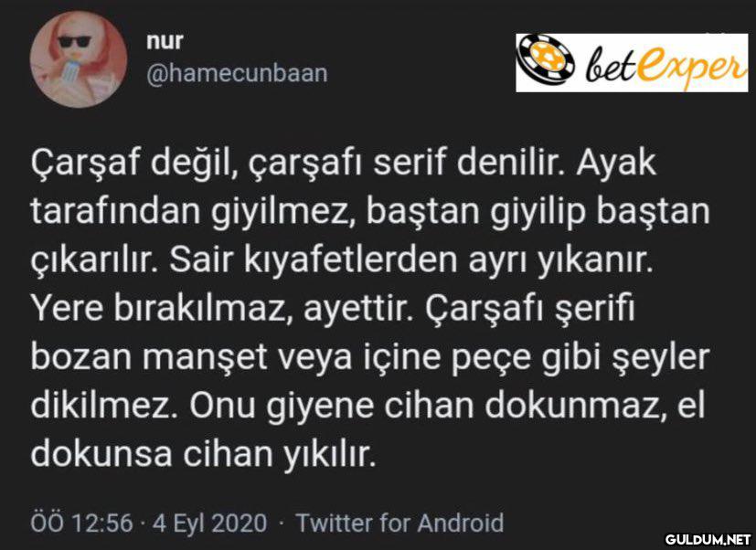The height and width of the screenshot is (550, 756).
Task: Click the display name "nur"
Action: point(165,40)
